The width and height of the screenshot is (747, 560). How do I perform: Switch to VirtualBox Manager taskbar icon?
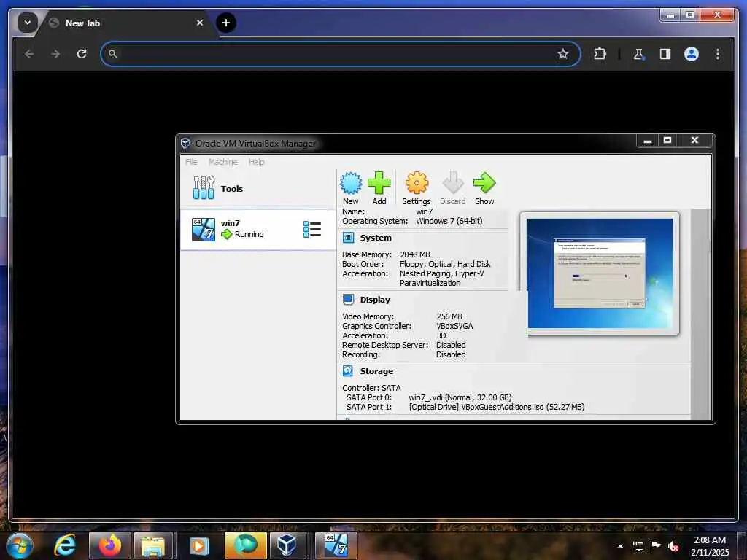click(x=287, y=545)
